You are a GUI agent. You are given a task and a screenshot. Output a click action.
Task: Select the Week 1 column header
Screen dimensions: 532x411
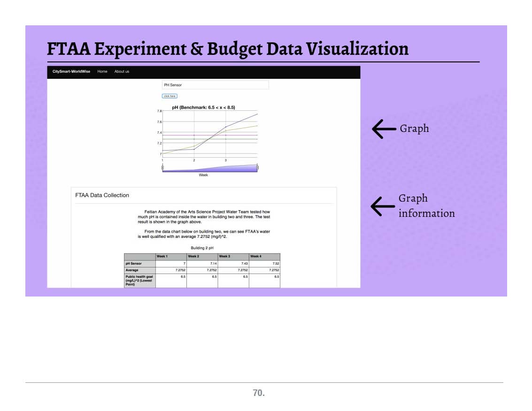coord(162,257)
